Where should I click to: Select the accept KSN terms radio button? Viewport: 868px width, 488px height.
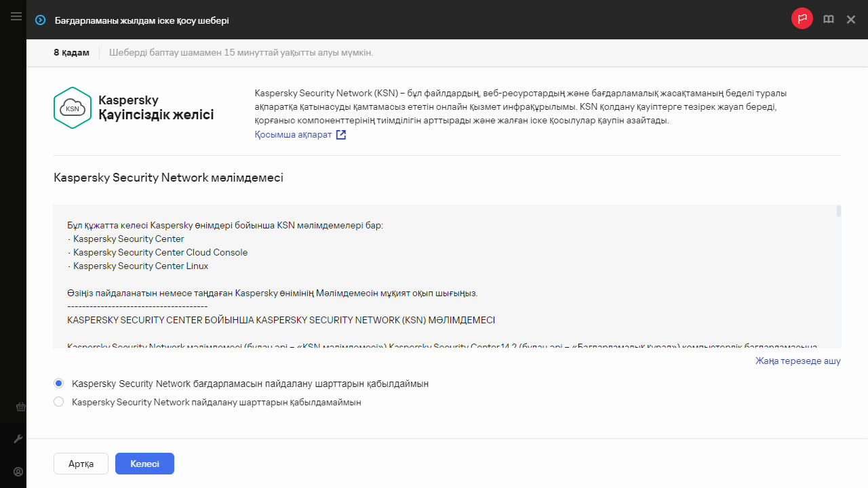click(x=59, y=384)
